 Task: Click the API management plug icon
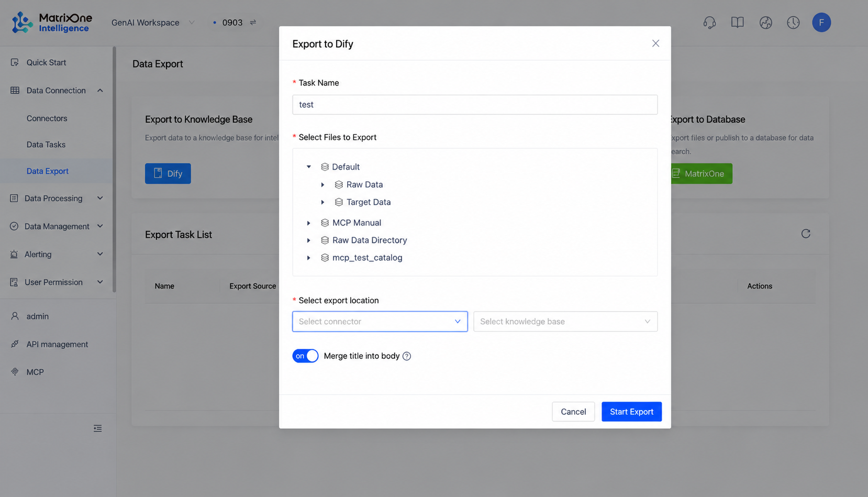pos(15,344)
